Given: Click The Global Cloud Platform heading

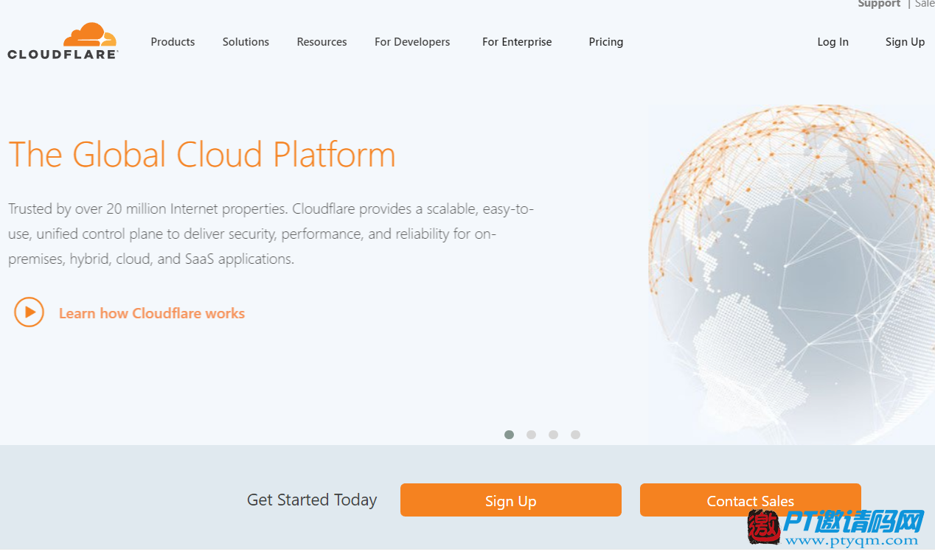Looking at the screenshot, I should [x=202, y=155].
